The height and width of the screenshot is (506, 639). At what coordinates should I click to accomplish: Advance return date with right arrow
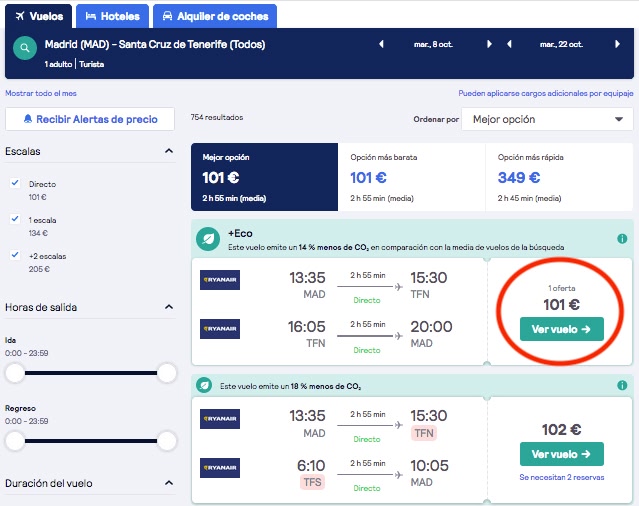(x=617, y=44)
